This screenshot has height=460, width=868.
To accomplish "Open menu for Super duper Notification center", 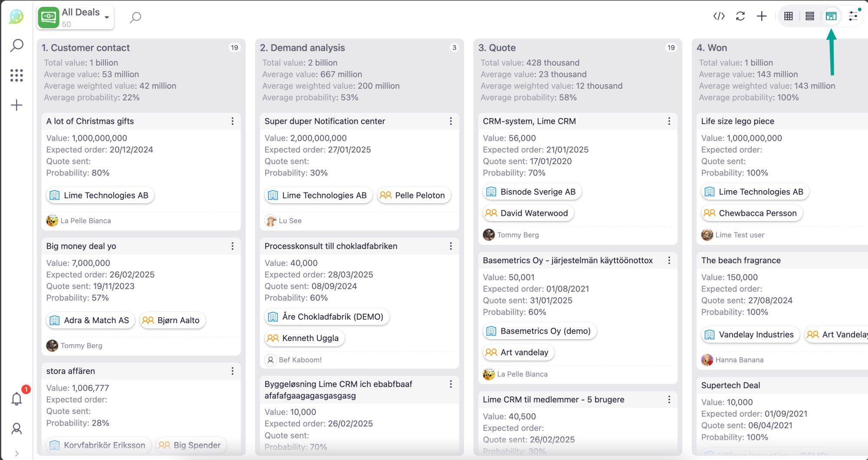I will coord(451,121).
